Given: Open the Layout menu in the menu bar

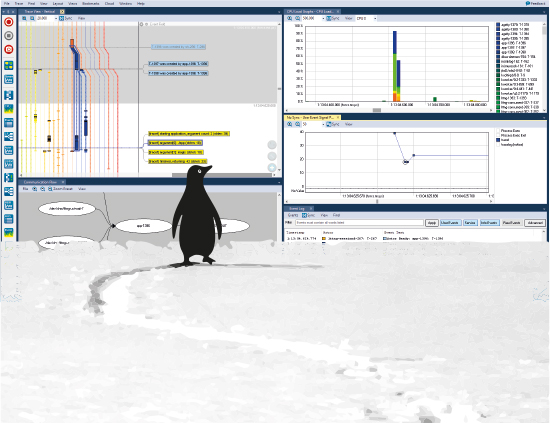Looking at the screenshot, I should point(58,3).
